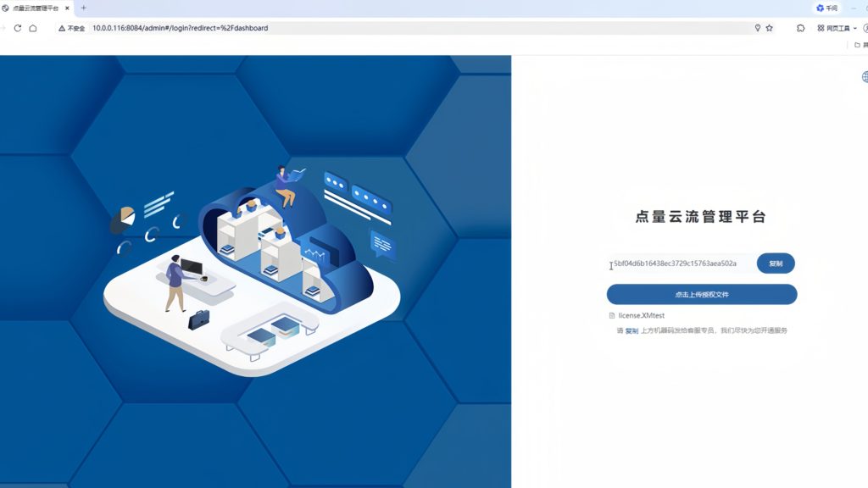Screen dimensions: 868x488
Task: Click the home icon in browser toolbar
Action: click(x=33, y=28)
